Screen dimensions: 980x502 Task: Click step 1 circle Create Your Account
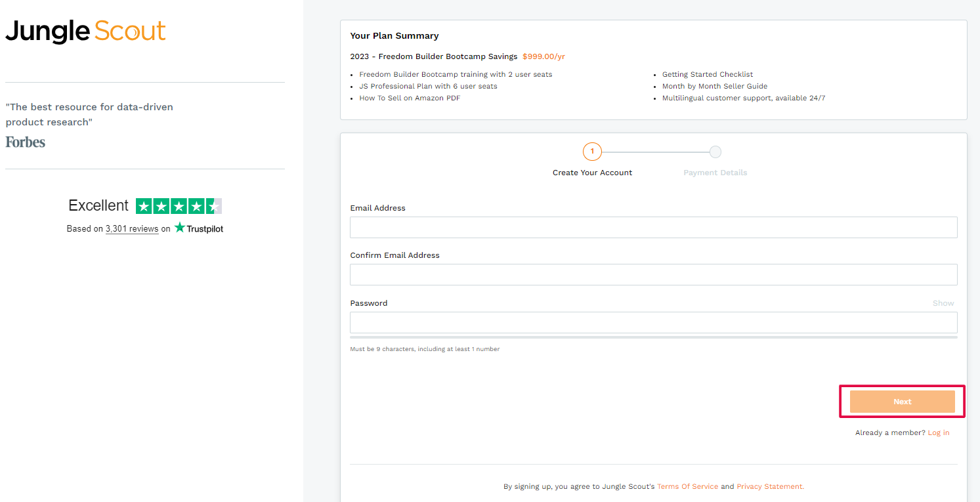click(592, 152)
